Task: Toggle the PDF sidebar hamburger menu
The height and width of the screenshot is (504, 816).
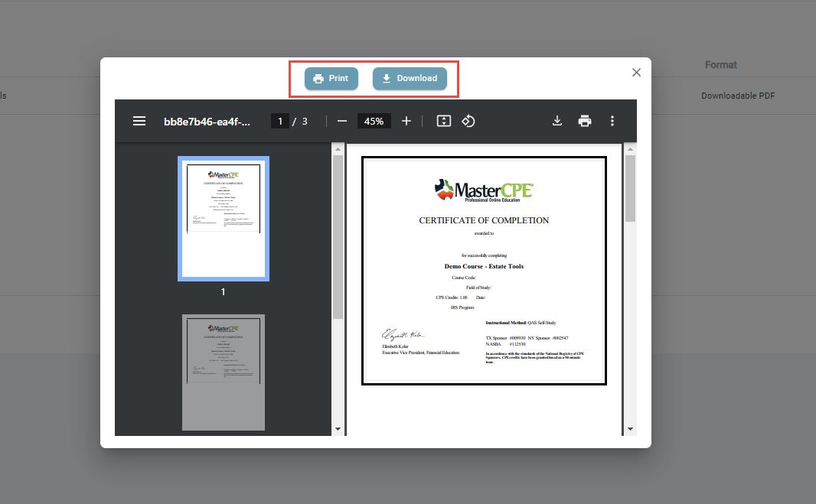Action: point(139,121)
